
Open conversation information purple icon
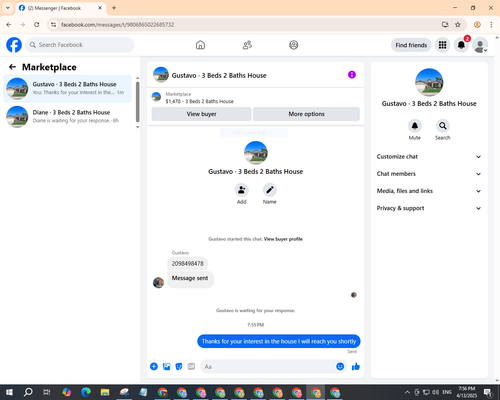click(x=352, y=75)
